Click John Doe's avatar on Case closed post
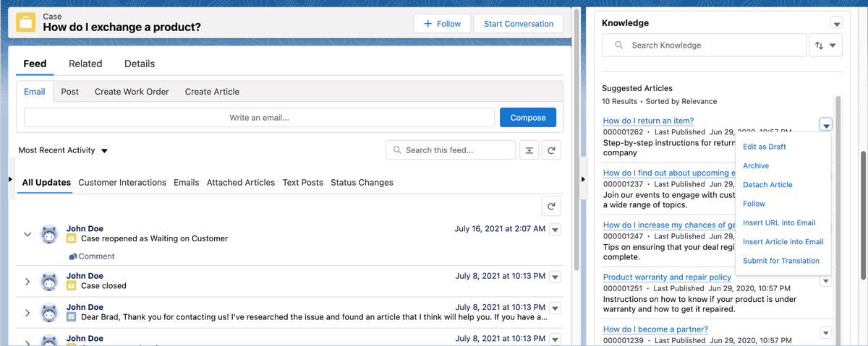The height and width of the screenshot is (346, 868). (x=49, y=281)
